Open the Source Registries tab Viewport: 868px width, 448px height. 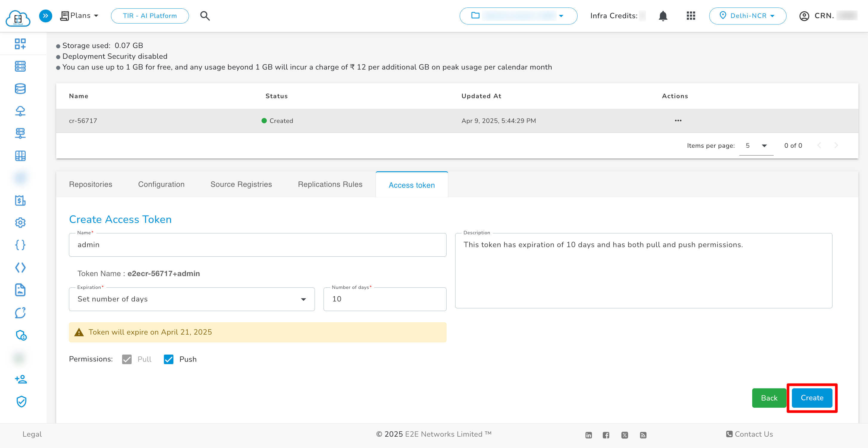[x=241, y=184]
